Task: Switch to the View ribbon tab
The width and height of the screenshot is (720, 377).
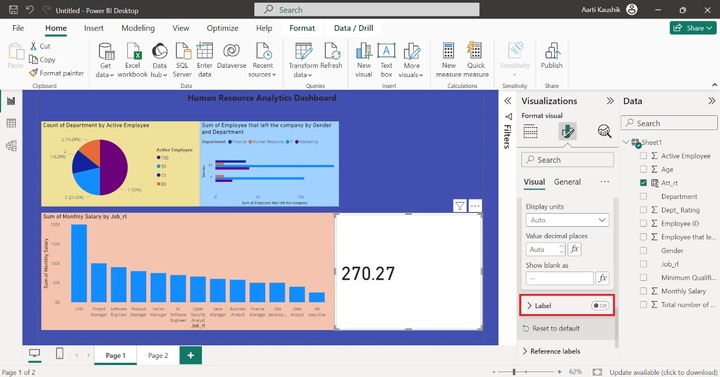Action: pos(180,28)
